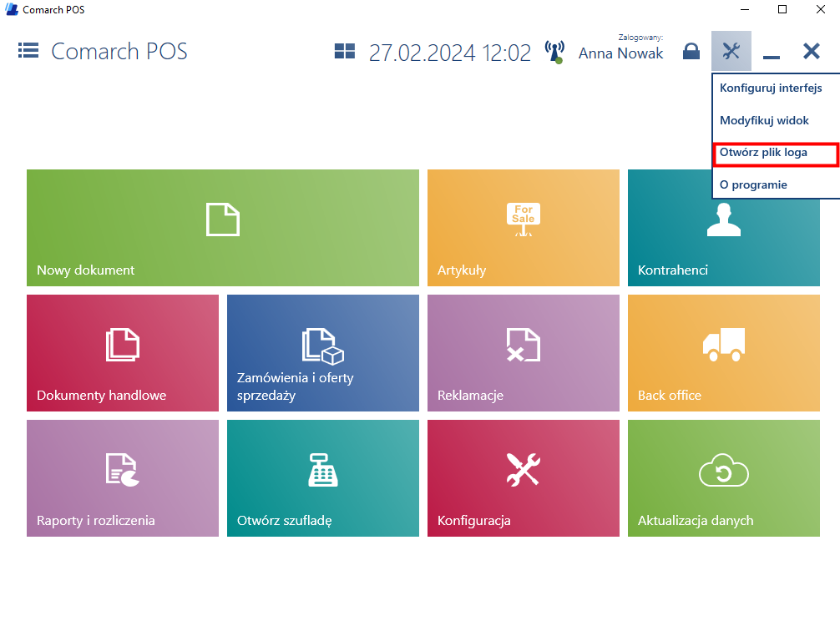840x631 pixels.
Task: Open Otwórz plik loga menu entry
Action: click(x=775, y=154)
